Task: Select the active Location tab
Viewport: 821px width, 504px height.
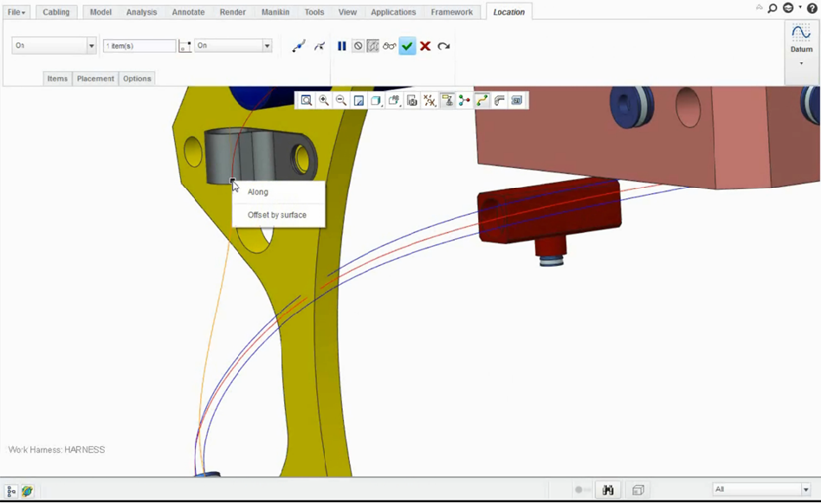Action: coord(508,12)
